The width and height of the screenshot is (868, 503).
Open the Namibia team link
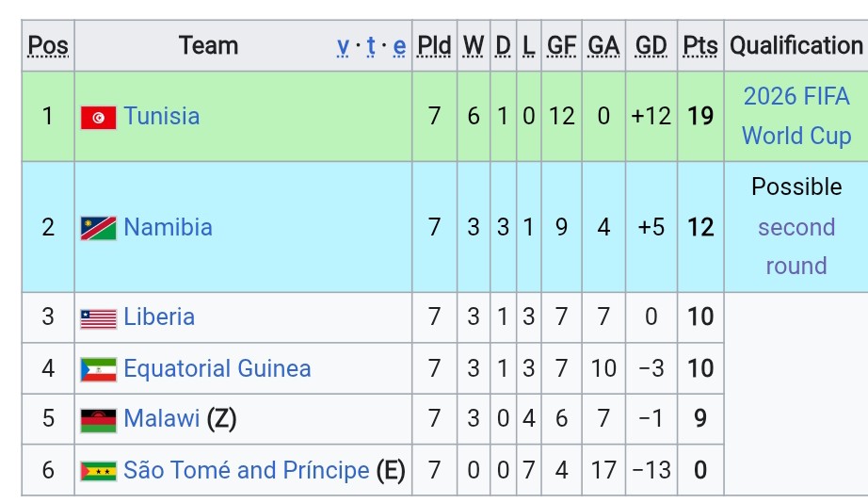pos(169,227)
